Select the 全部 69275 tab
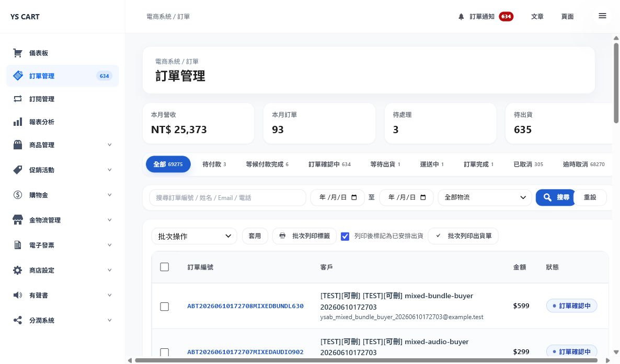Screen dimensions: 620x364 (168, 165)
